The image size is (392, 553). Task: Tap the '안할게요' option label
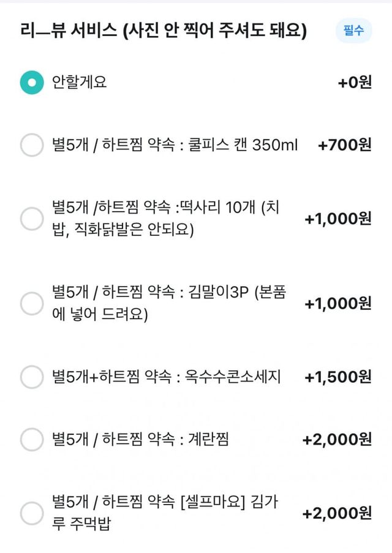click(x=79, y=83)
